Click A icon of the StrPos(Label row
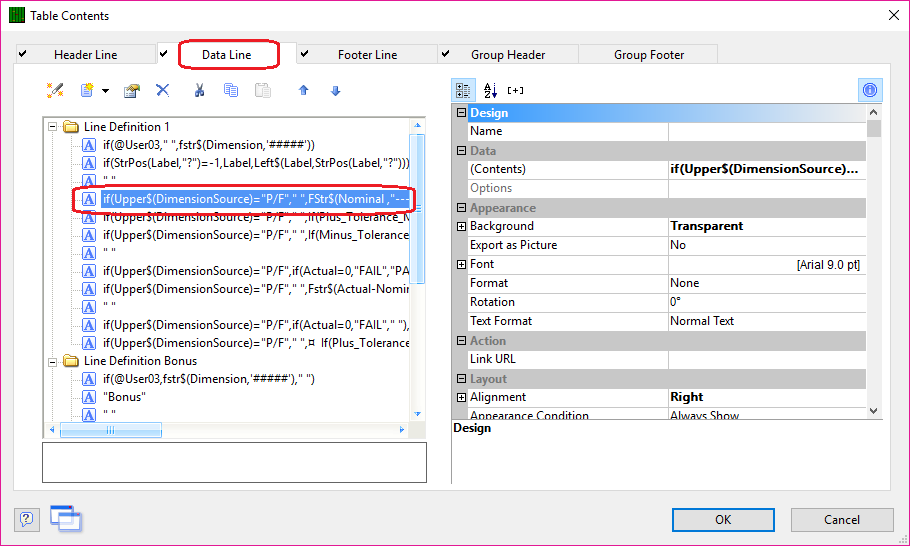 (89, 162)
